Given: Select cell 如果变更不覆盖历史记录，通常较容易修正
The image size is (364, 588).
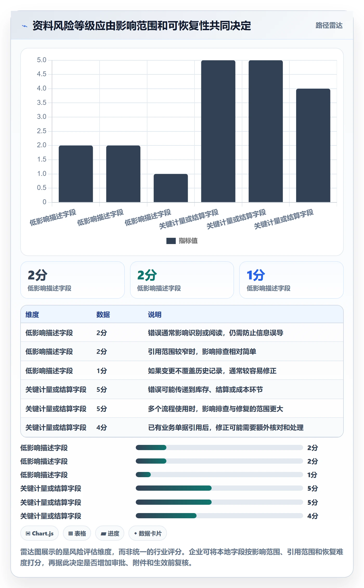Looking at the screenshot, I should (212, 371).
